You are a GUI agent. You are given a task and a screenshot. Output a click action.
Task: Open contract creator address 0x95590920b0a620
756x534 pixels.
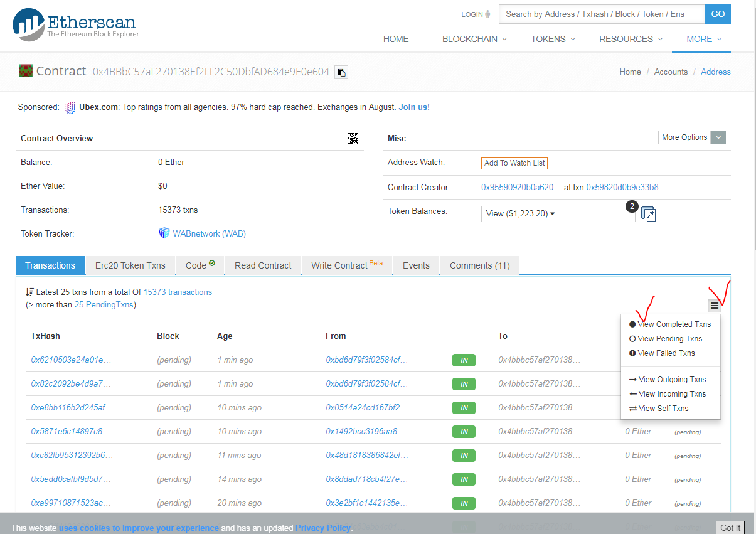pyautogui.click(x=521, y=187)
